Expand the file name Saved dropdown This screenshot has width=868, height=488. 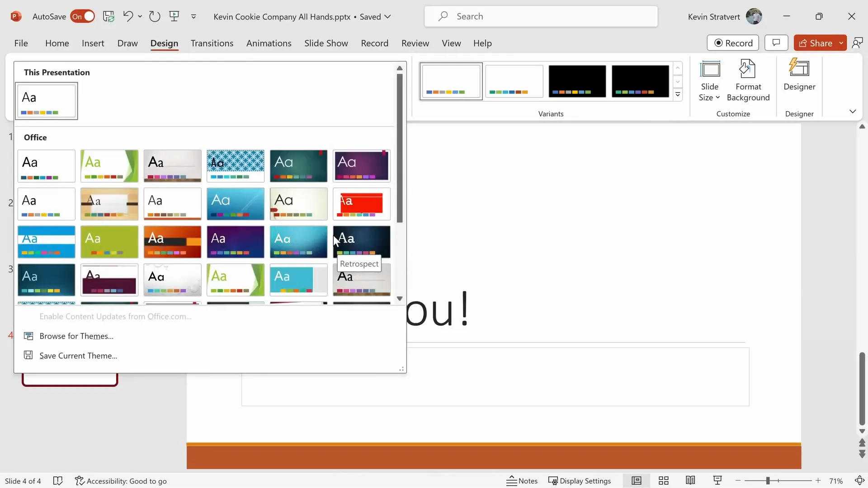(x=387, y=17)
